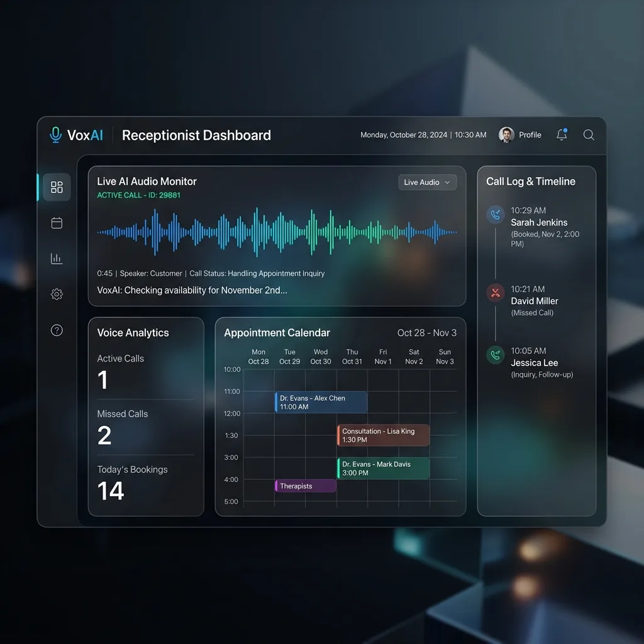The width and height of the screenshot is (644, 644).
Task: Click the Oct 28 - Nov 3 date range
Action: 427,333
